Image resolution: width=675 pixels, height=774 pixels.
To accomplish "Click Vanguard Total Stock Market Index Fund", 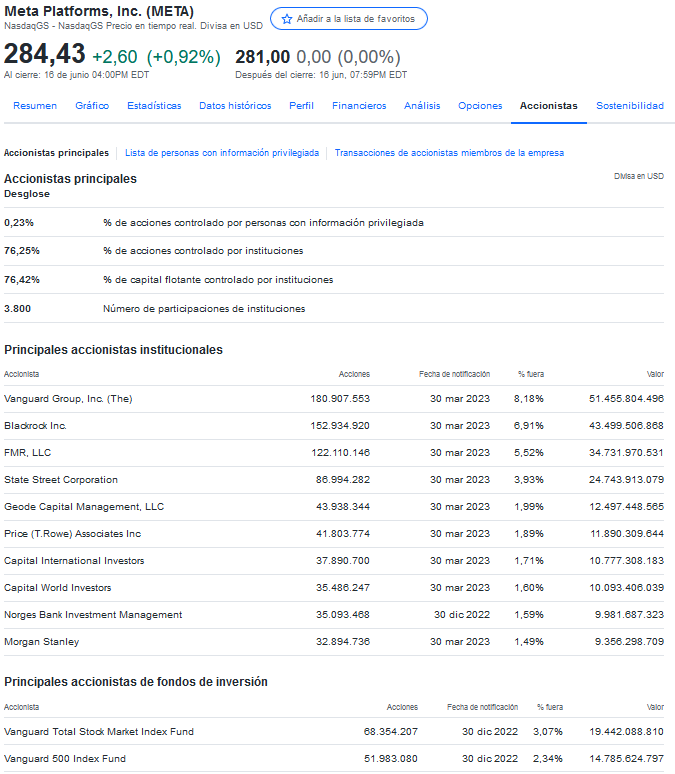I will [99, 732].
